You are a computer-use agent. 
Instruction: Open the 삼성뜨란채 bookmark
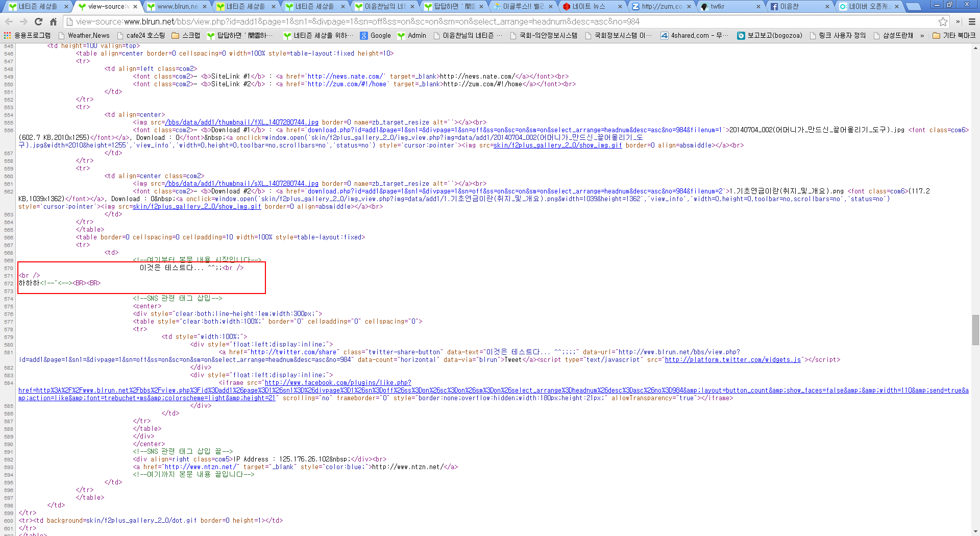(x=893, y=35)
